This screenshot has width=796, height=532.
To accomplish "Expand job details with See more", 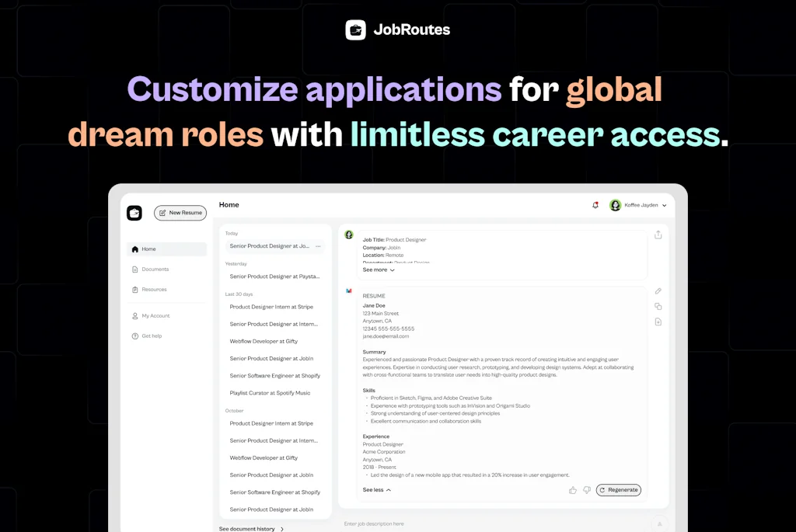I will pyautogui.click(x=376, y=269).
